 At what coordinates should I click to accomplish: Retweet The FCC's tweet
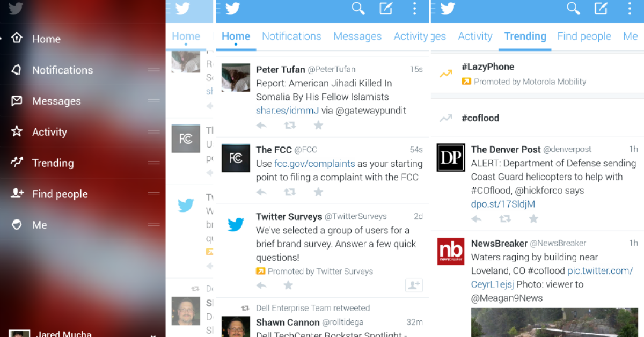click(x=290, y=192)
